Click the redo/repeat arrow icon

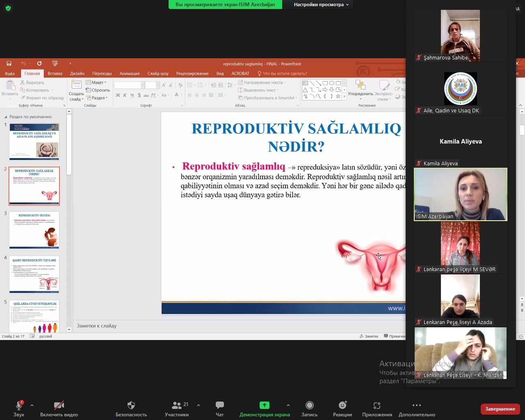(x=39, y=64)
